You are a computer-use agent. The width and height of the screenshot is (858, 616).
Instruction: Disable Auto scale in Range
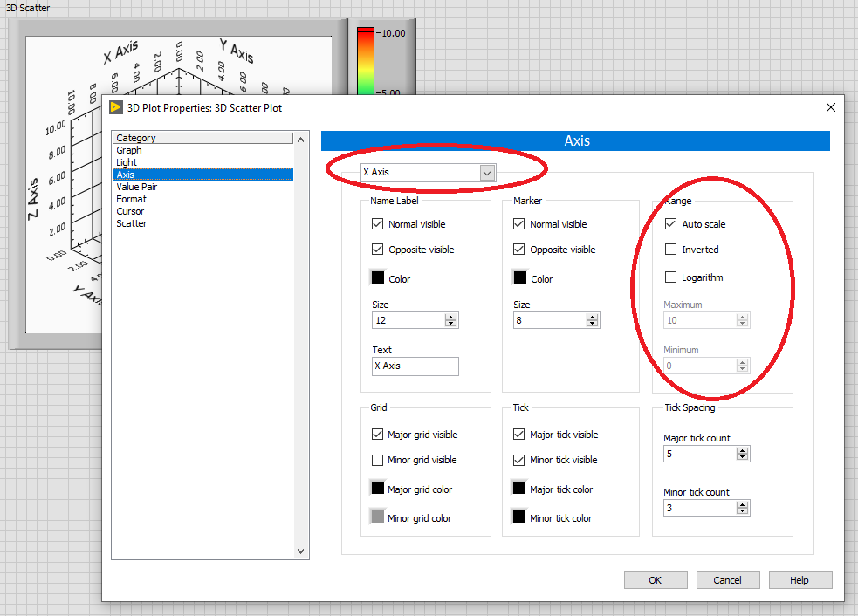click(669, 223)
